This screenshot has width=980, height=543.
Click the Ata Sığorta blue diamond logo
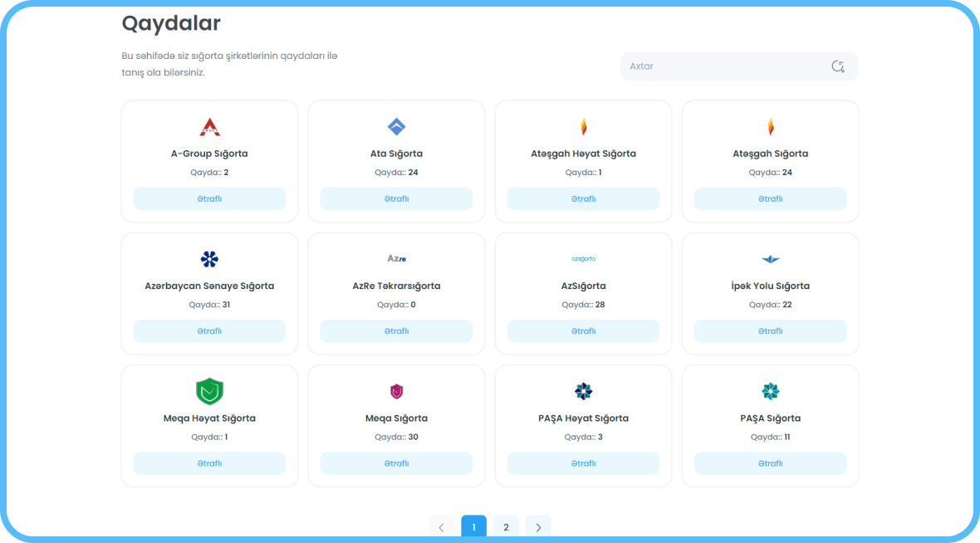point(396,127)
